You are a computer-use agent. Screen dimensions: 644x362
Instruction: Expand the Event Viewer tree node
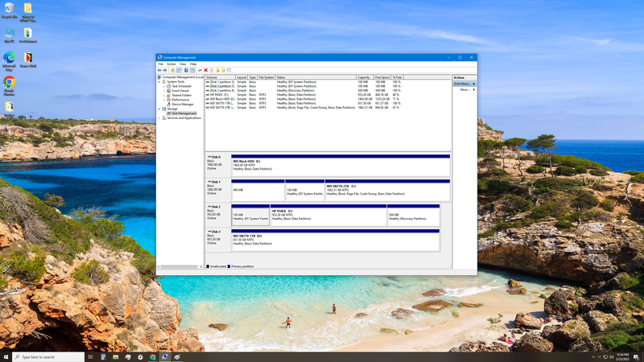pyautogui.click(x=164, y=91)
